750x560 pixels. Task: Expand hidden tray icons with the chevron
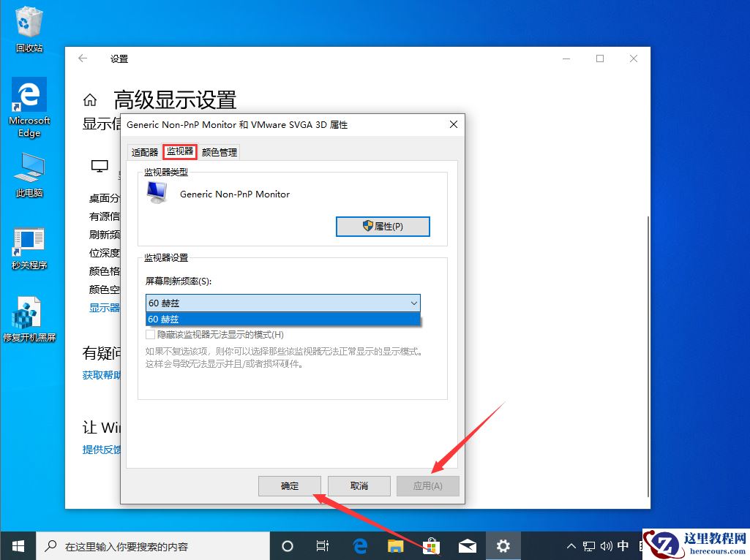(570, 545)
